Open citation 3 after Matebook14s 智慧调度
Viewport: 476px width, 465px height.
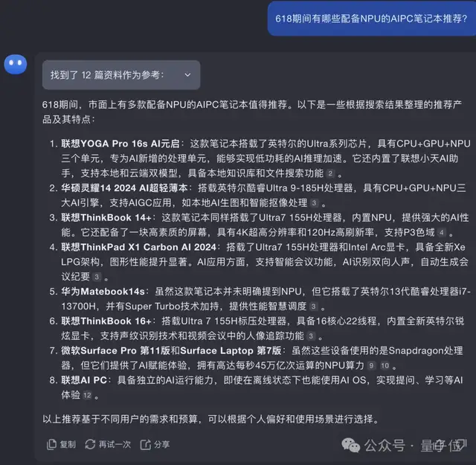click(314, 306)
